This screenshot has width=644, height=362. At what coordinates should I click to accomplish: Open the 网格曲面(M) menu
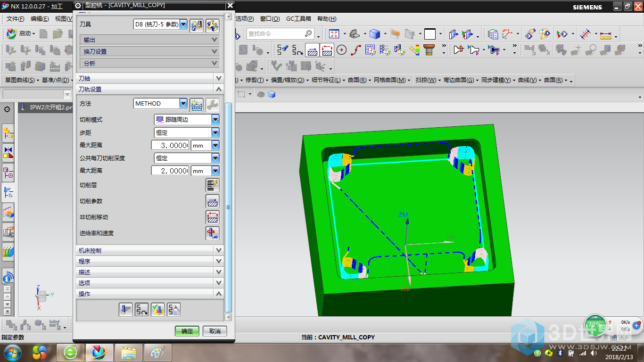tap(390, 80)
